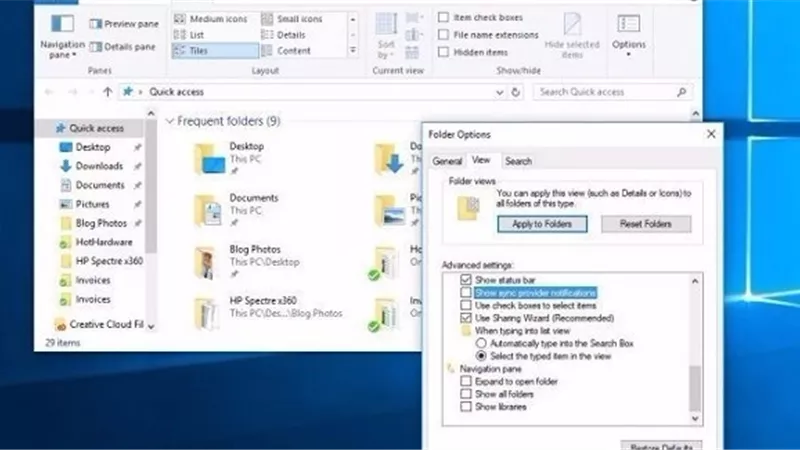
Task: Refresh the Quick access location
Action: coord(516,92)
